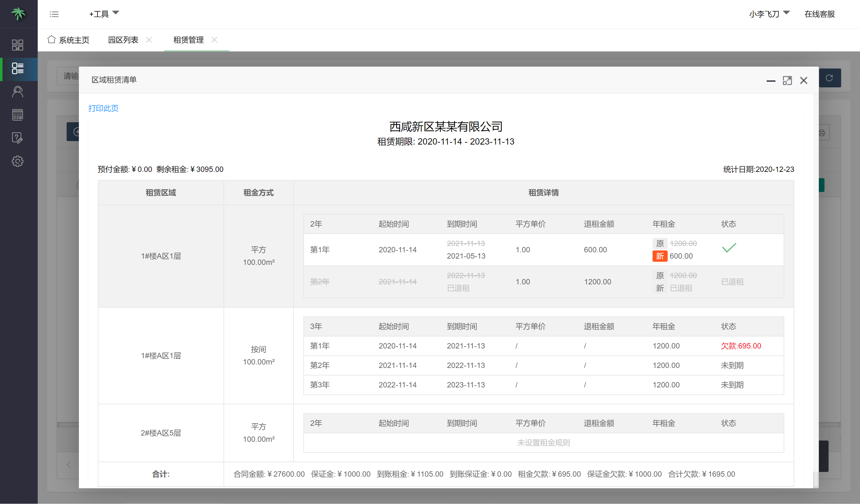Click 统计日期:2020-12-23
Viewport: 860px width, 504px height.
coord(759,169)
